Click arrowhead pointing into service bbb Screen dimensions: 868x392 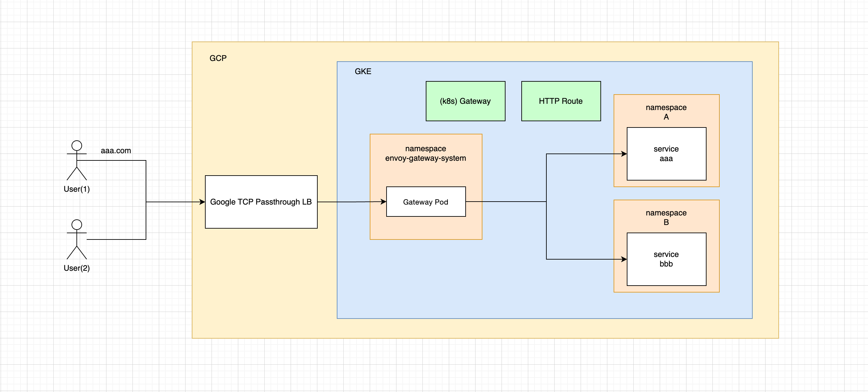pos(624,259)
